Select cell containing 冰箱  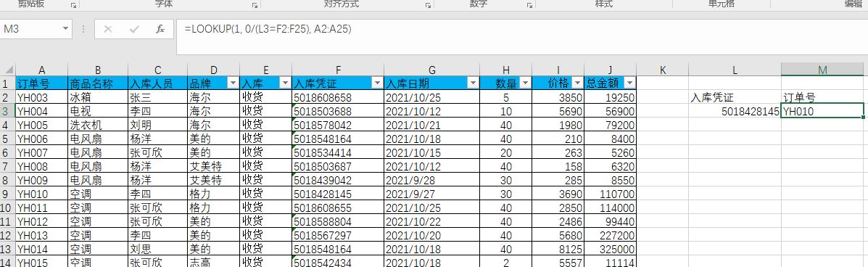[x=98, y=97]
